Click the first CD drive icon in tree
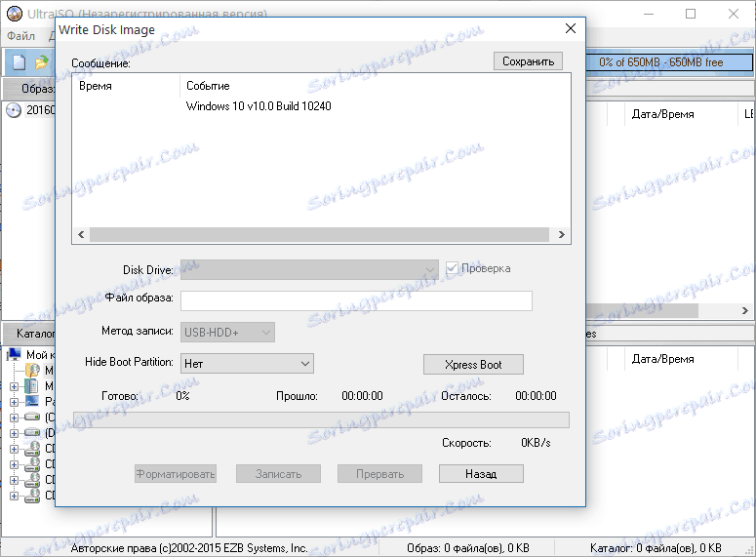The width and height of the screenshot is (756, 557). click(x=32, y=449)
